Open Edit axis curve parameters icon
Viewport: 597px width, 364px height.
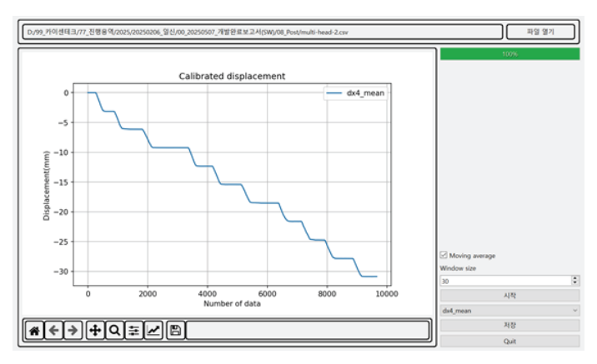153,331
